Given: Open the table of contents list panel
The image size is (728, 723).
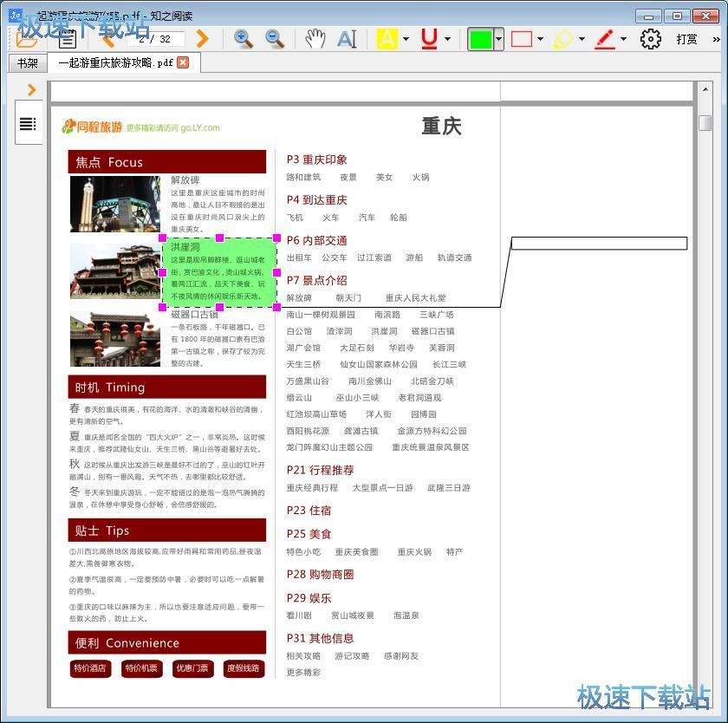Looking at the screenshot, I should click(28, 123).
